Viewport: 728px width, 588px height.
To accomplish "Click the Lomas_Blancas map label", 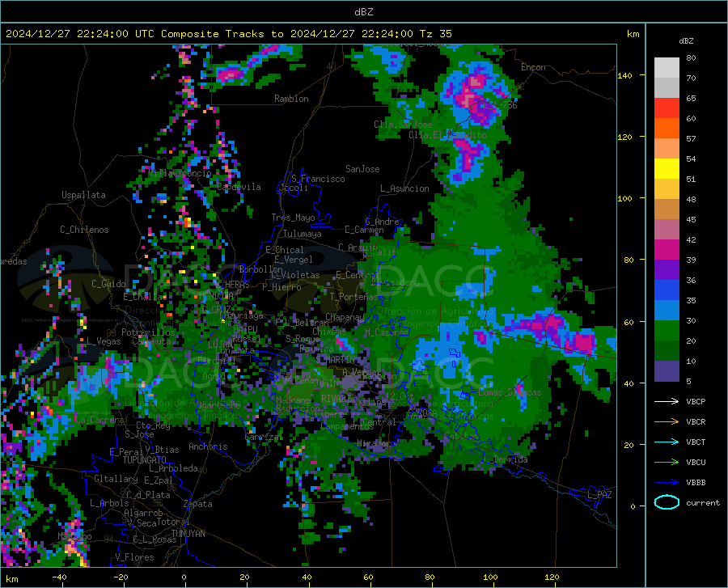I will pyautogui.click(x=510, y=392).
